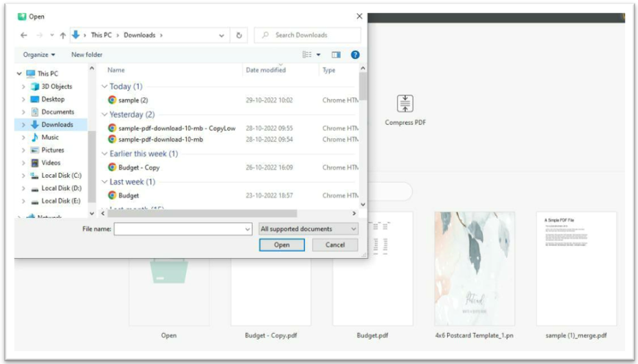Screen dimensions: 638x364
Task: Toggle the preview pane icon
Action: (x=336, y=55)
